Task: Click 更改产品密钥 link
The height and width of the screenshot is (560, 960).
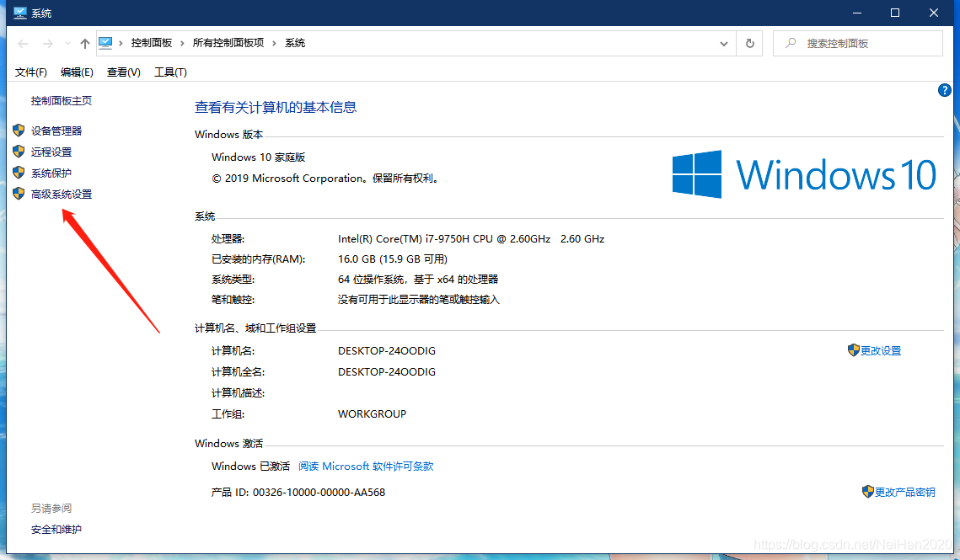Action: pos(905,492)
